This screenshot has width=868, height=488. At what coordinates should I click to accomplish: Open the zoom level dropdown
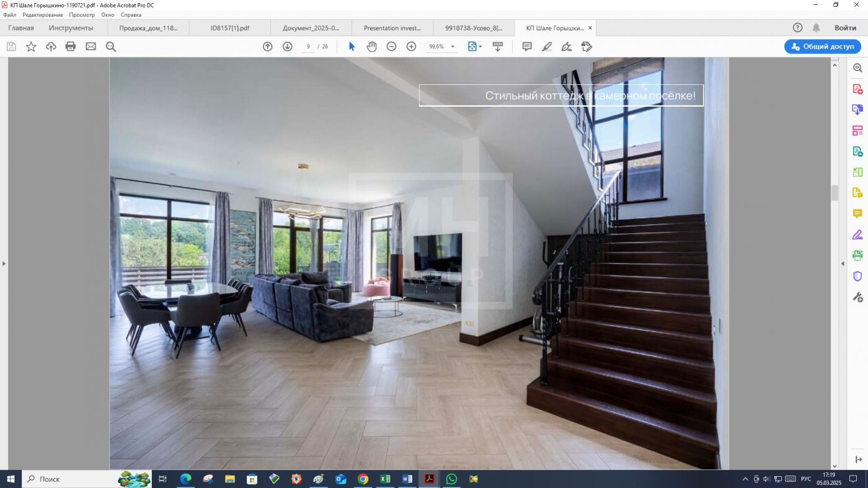(453, 47)
